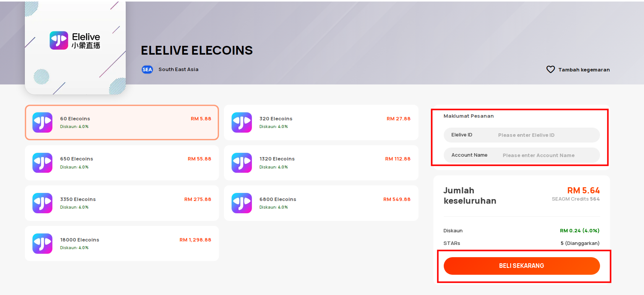Select the 6800 Elecoins RM 549.88 package
This screenshot has width=644, height=295.
pyautogui.click(x=321, y=203)
